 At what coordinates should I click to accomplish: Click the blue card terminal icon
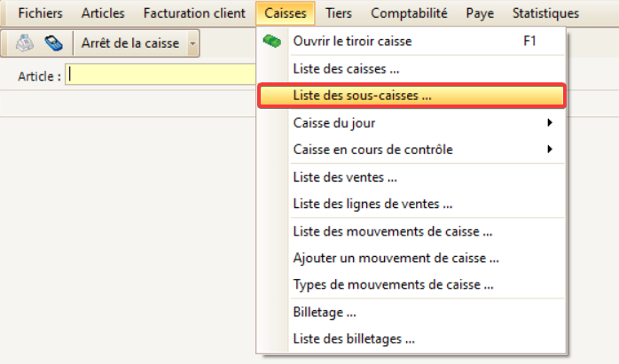(53, 43)
